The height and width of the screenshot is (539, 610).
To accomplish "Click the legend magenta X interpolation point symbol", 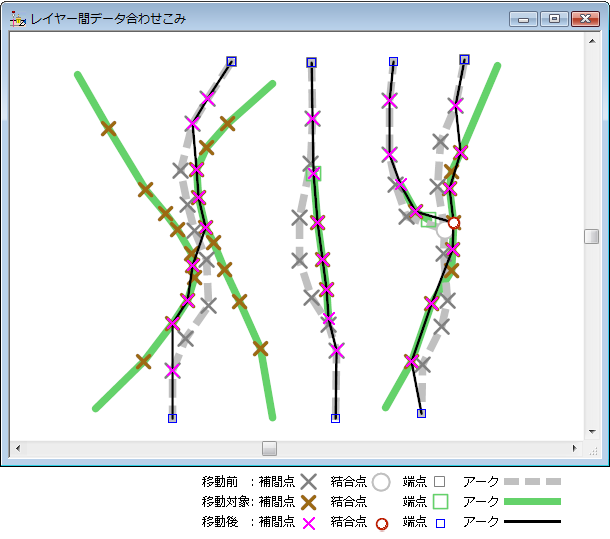I will pyautogui.click(x=309, y=523).
